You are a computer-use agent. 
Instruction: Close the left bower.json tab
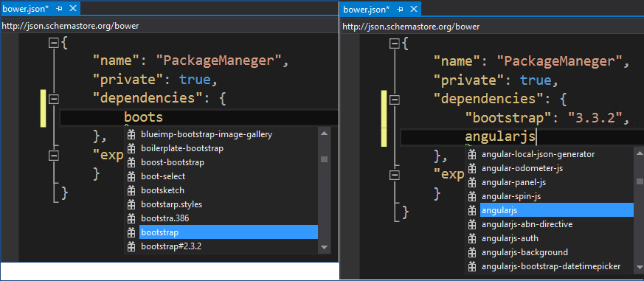73,8
